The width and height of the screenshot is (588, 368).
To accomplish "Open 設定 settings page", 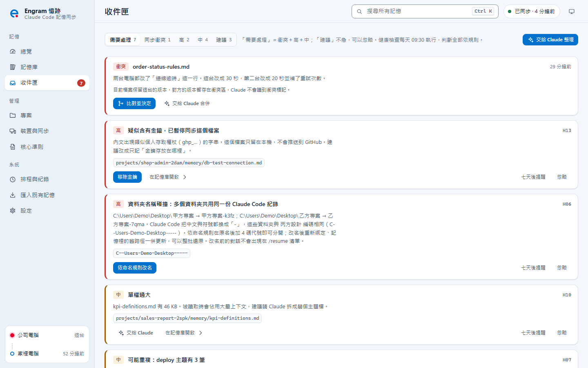I will [x=47, y=211].
